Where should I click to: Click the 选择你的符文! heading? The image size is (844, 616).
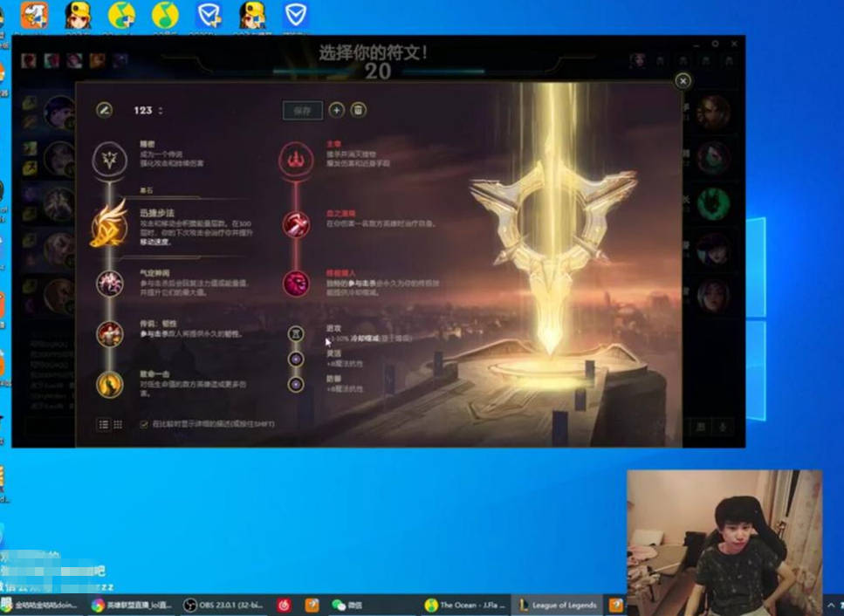coord(373,52)
